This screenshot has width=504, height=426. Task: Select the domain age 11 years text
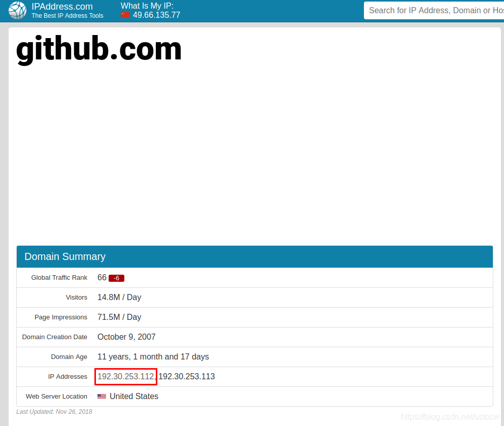153,357
